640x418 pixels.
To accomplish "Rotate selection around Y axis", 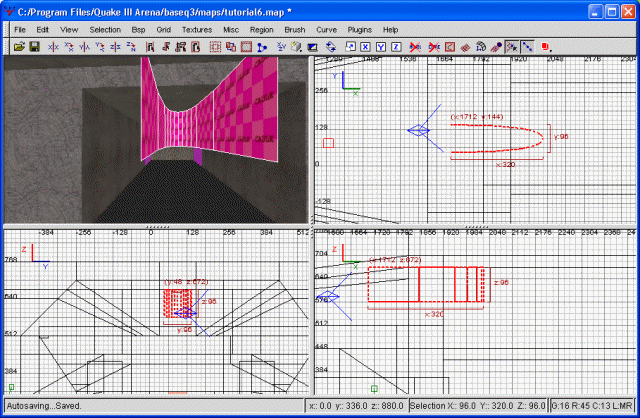I will tap(100, 47).
